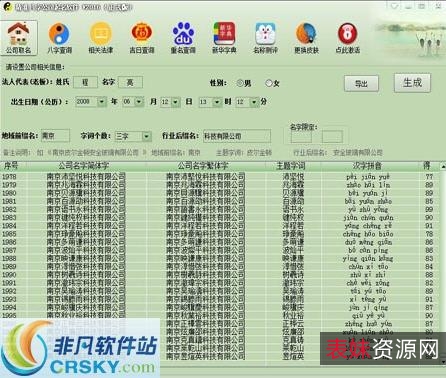Click traditional company name in row 1984

(x=205, y=226)
